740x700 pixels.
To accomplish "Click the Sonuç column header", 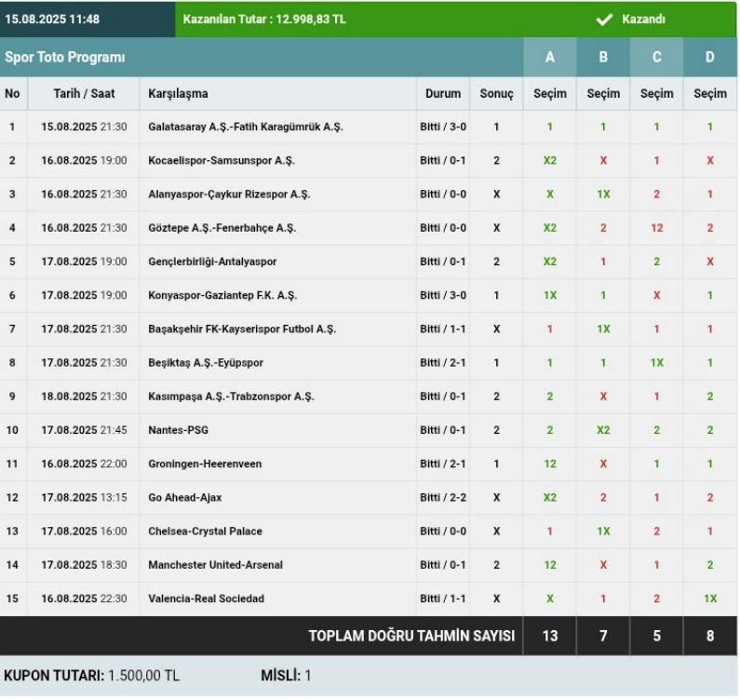I will (496, 94).
